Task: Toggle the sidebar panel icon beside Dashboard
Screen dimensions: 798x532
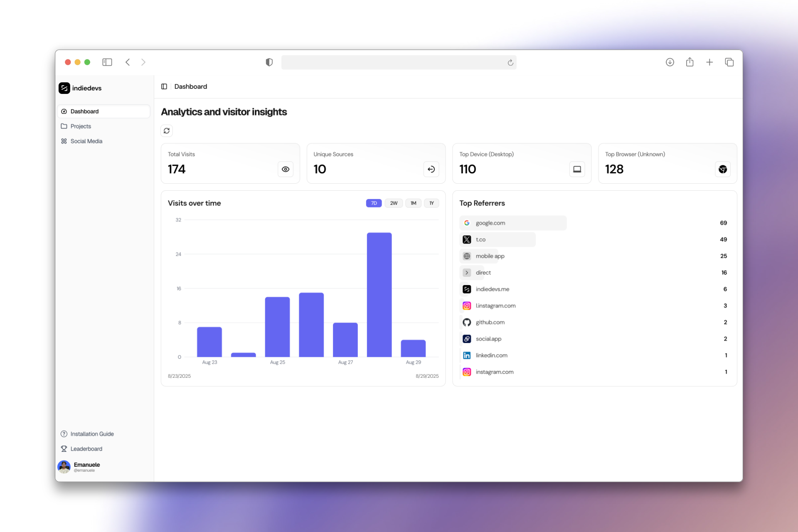Action: 164,86
